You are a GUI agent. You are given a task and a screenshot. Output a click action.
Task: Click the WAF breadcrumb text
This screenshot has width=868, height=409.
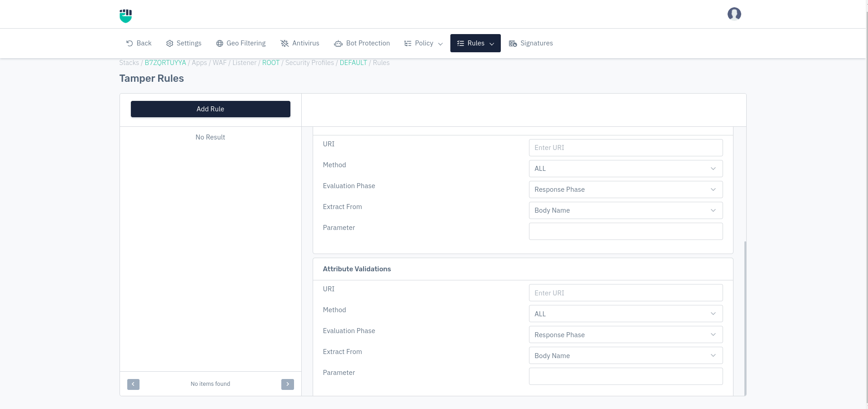219,63
